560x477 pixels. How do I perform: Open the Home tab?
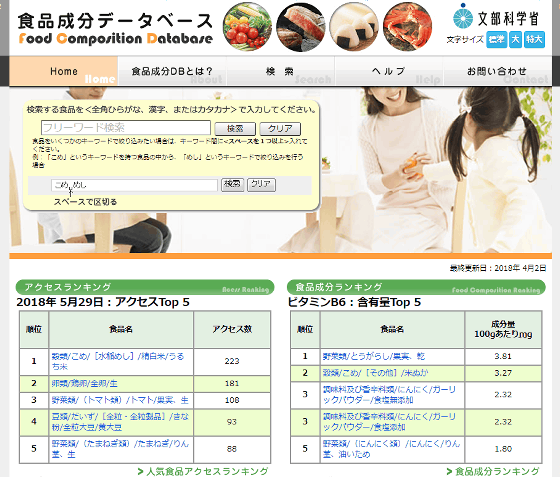pos(64,71)
